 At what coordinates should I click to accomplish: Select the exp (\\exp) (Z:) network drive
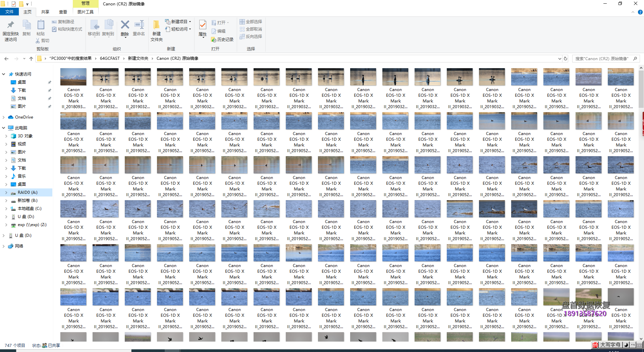click(x=32, y=225)
